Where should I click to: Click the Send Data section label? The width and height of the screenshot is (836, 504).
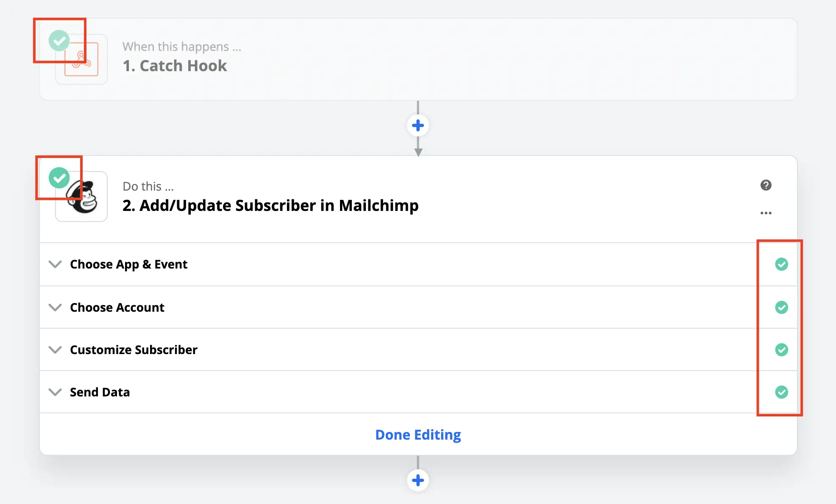(x=100, y=392)
